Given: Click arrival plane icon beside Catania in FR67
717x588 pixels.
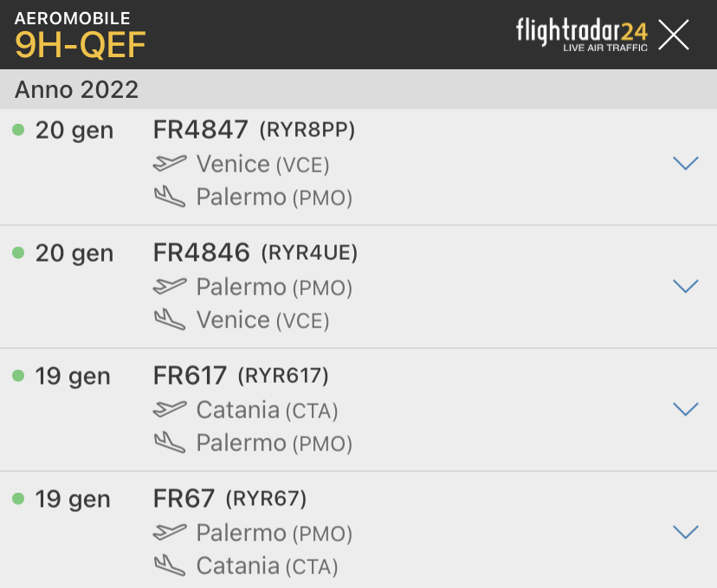Looking at the screenshot, I should (x=170, y=565).
